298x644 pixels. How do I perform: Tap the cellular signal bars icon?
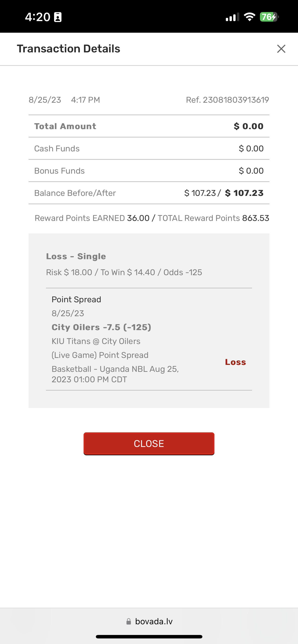coord(232,17)
